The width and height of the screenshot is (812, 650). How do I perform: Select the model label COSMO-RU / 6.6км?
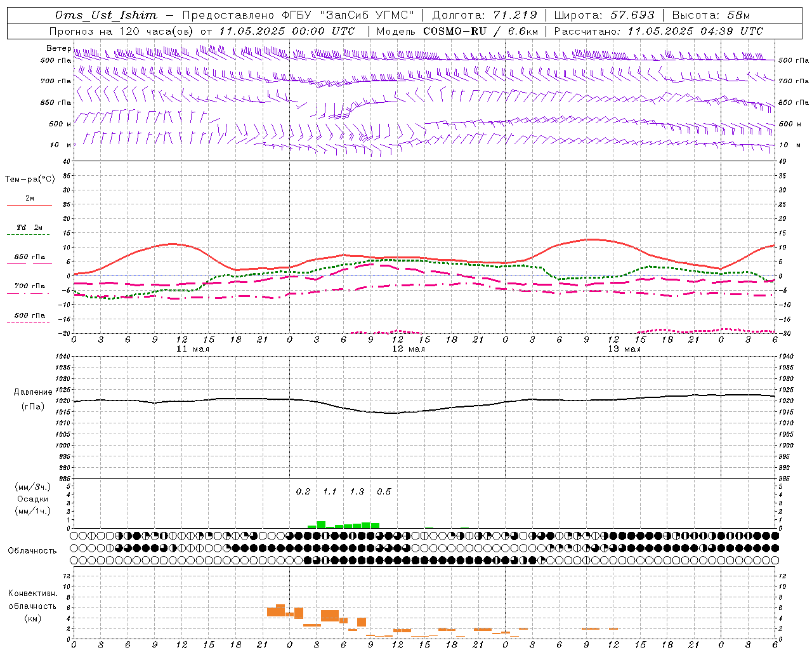click(481, 31)
